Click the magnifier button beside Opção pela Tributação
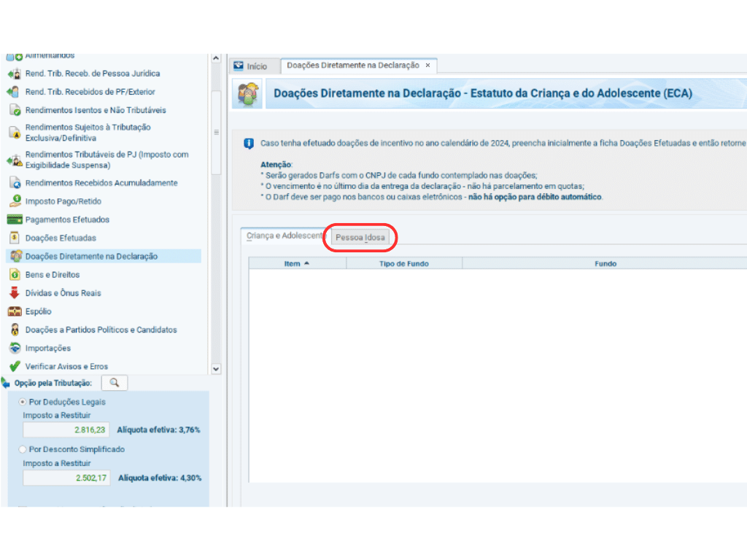747x560 pixels. click(x=114, y=383)
